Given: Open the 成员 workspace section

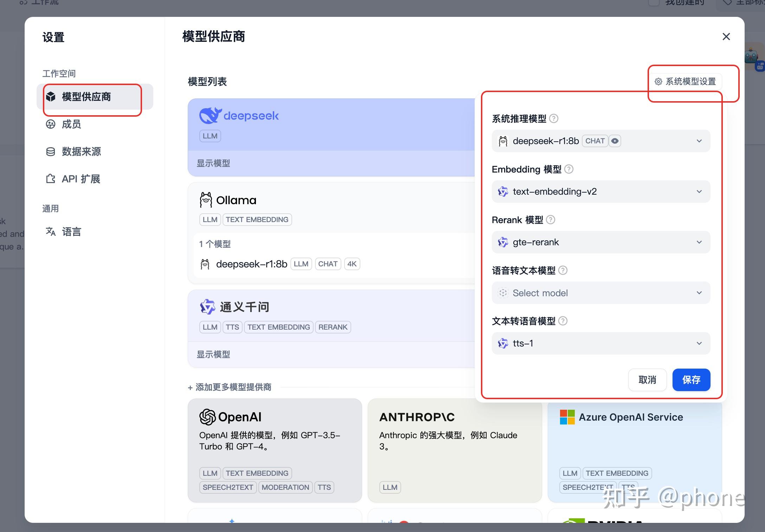Looking at the screenshot, I should (x=71, y=124).
